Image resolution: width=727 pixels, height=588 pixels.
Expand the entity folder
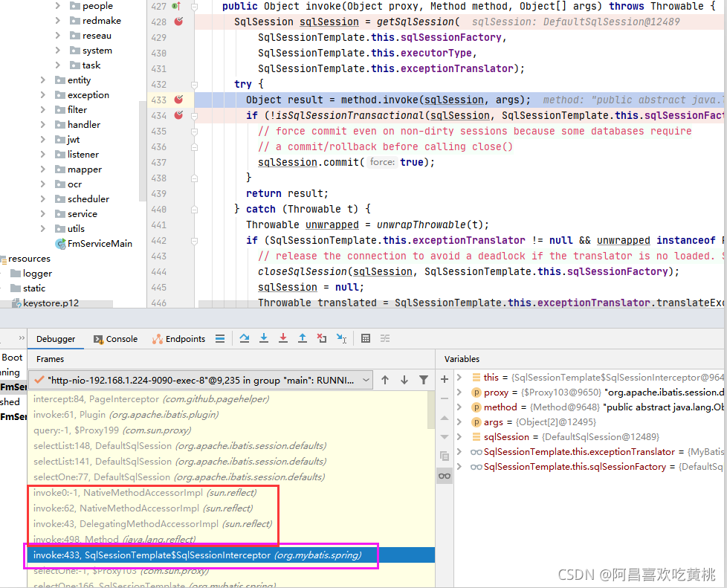42,80
